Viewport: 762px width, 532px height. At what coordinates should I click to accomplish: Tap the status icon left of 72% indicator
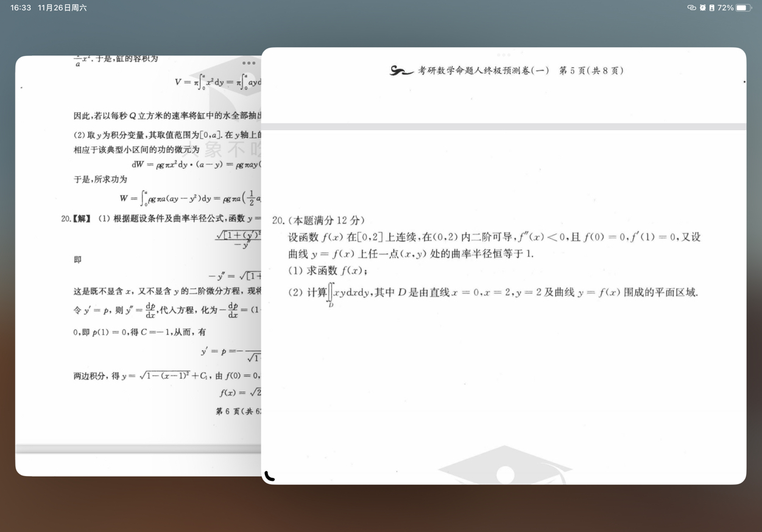[x=711, y=8]
